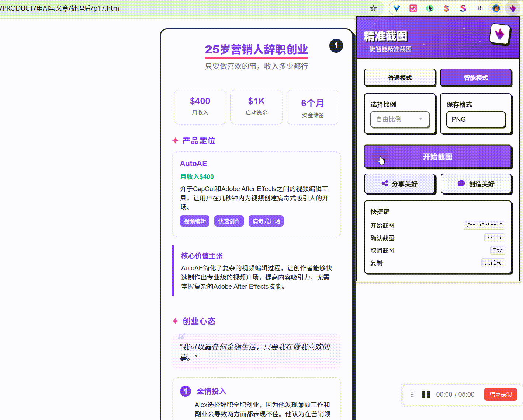Click the quote 我可以靠任何金额生活
This screenshot has width=523, height=420.
click(x=255, y=352)
